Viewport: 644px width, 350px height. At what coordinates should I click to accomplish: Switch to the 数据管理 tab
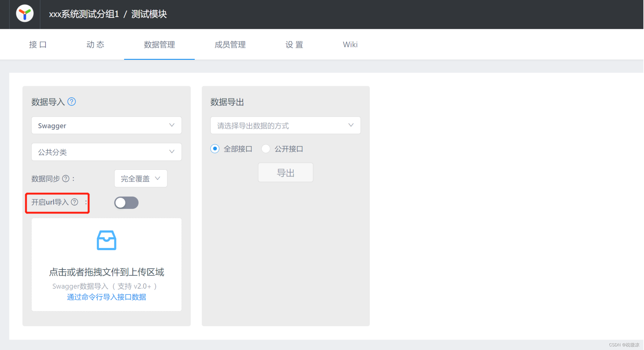[159, 45]
